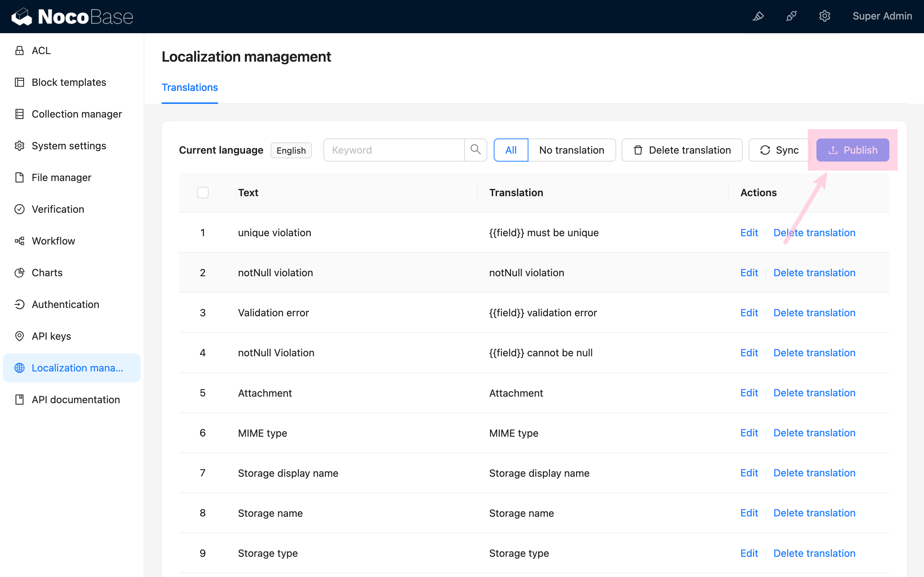Screen dimensions: 924x577
Task: Open the Super Admin user menu
Action: point(882,16)
